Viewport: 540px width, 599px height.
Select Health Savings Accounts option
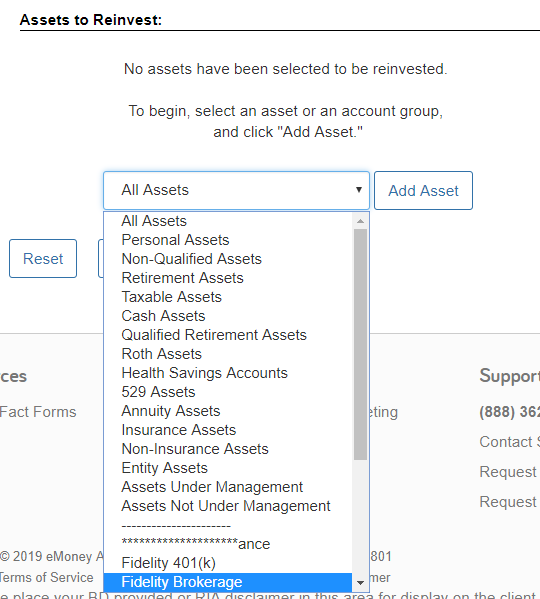(x=228, y=373)
